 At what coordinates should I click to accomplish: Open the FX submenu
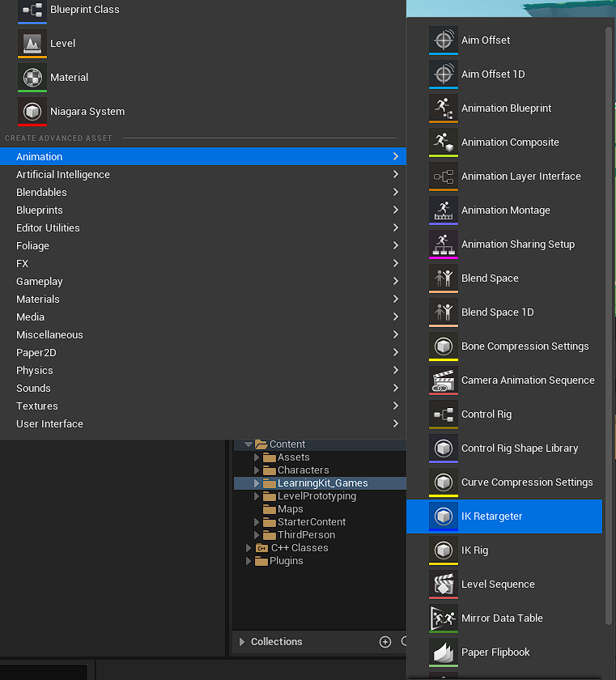pyautogui.click(x=203, y=263)
